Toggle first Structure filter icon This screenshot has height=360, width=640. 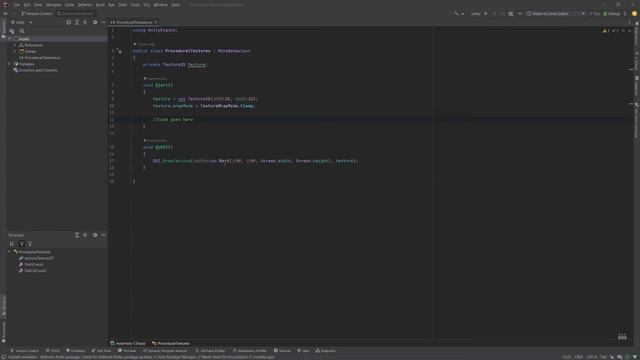coord(22,244)
